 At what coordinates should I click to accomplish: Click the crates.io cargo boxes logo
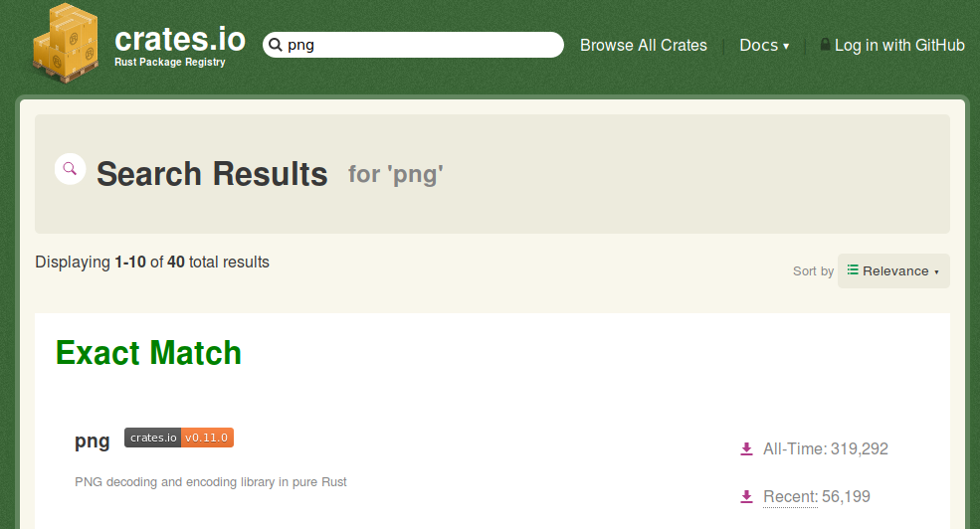click(x=66, y=43)
